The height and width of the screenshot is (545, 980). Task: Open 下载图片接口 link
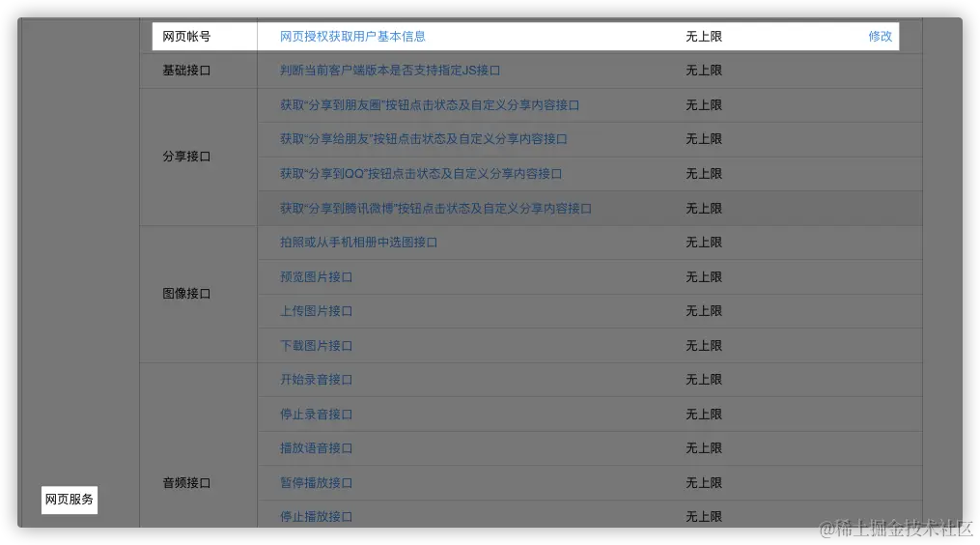[317, 345]
